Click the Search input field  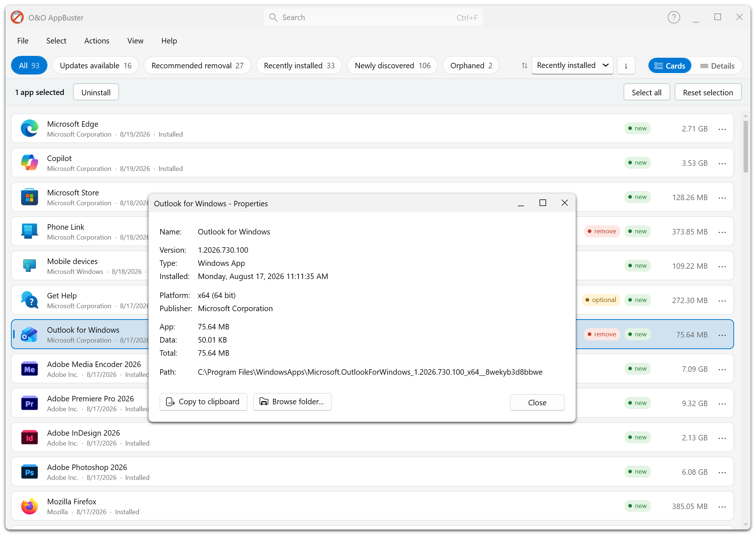coord(373,18)
